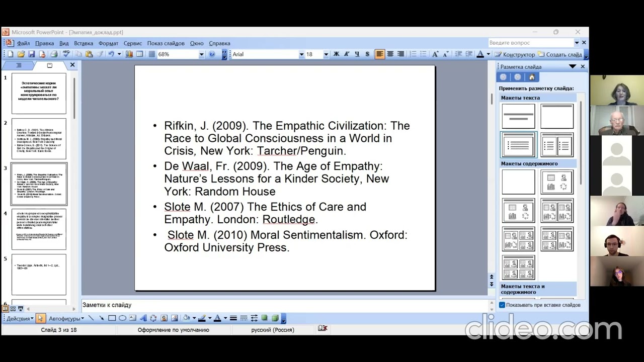Click the Конструктор button
The height and width of the screenshot is (362, 644).
[x=515, y=54]
